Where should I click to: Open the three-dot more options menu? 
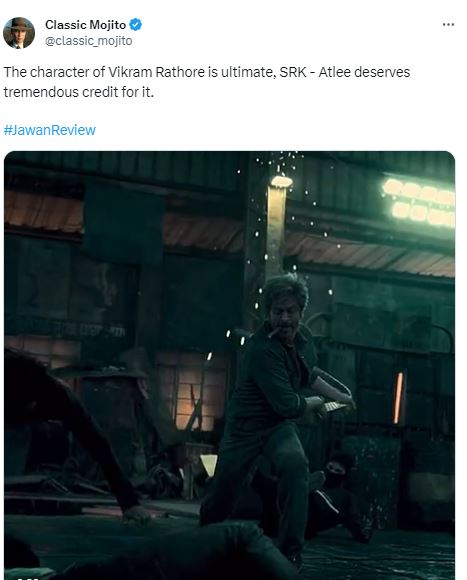[448, 24]
